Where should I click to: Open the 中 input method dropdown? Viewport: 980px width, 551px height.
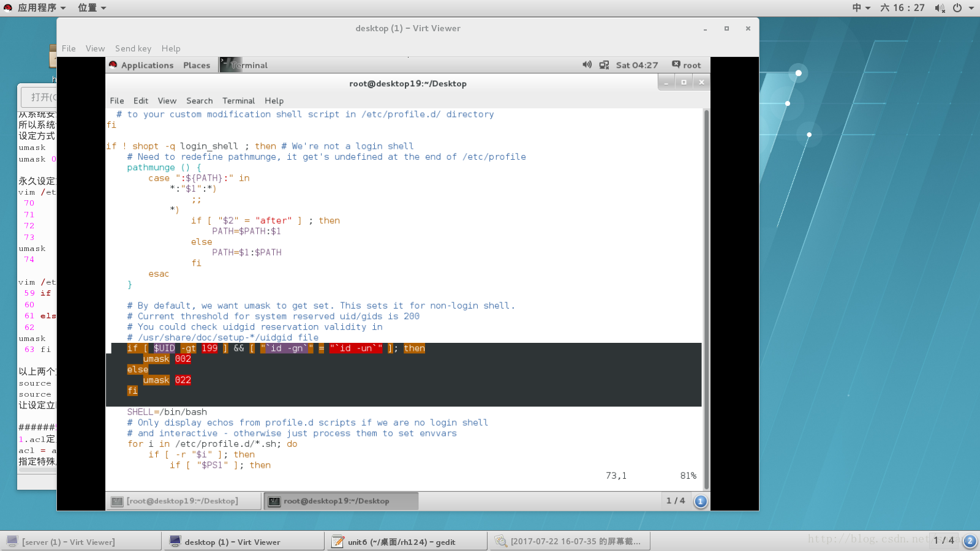click(861, 8)
